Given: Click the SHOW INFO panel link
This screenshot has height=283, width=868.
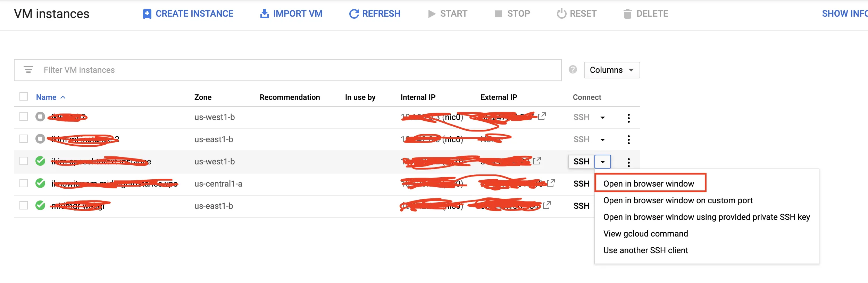Looking at the screenshot, I should click(x=844, y=14).
